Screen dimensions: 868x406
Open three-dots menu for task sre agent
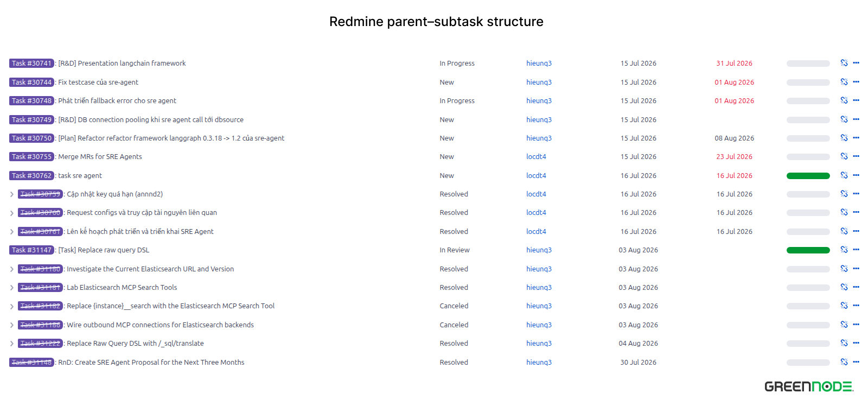click(856, 175)
